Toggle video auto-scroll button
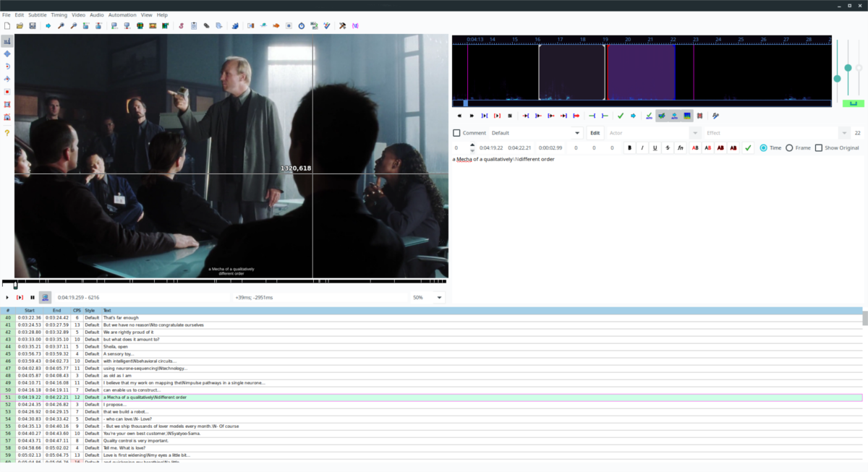Image resolution: width=868 pixels, height=472 pixels. (45, 297)
